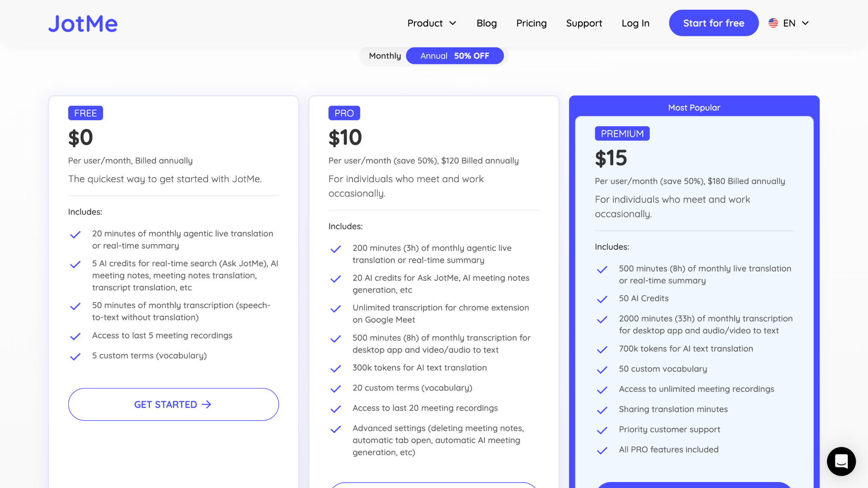Click 'All PRO features included' text
This screenshot has height=488, width=868.
669,449
